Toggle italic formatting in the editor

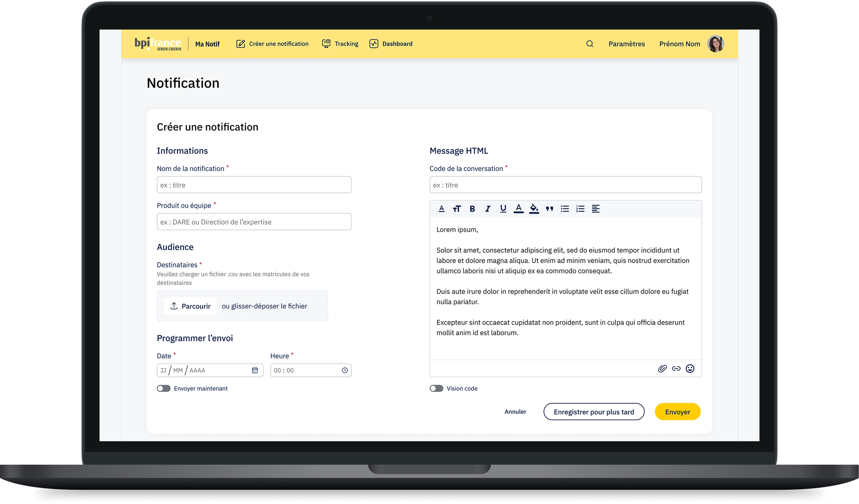point(487,209)
